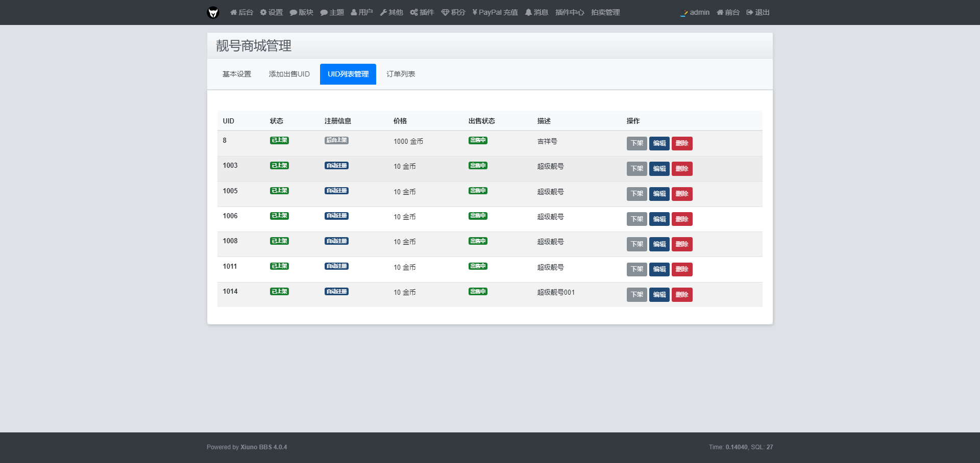Click the 退出 logout link
980x463 pixels.
pyautogui.click(x=758, y=12)
